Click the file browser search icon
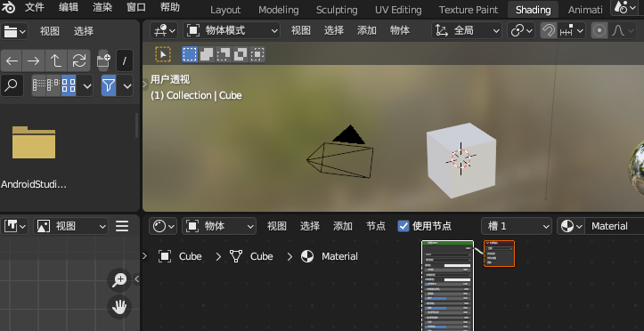This screenshot has width=644, height=331. pos(12,85)
